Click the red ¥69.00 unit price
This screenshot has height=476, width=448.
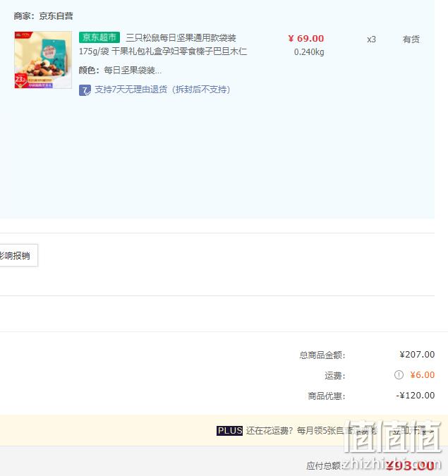306,39
